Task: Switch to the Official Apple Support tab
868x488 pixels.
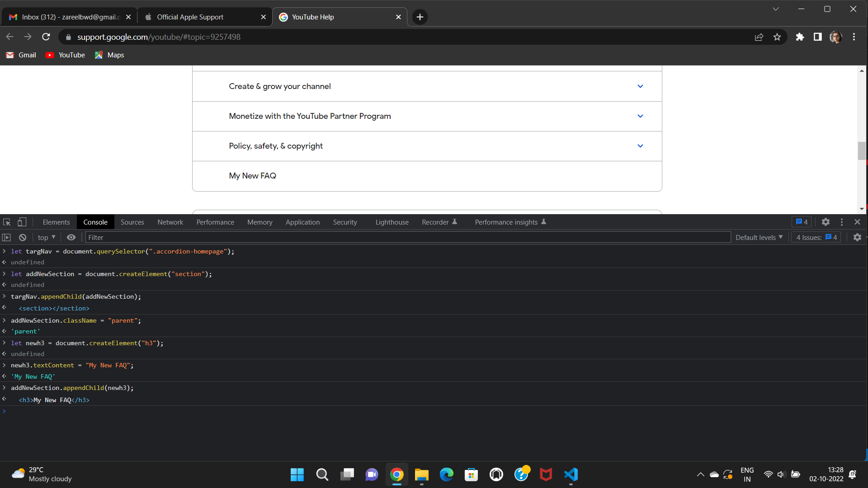Action: (x=204, y=17)
